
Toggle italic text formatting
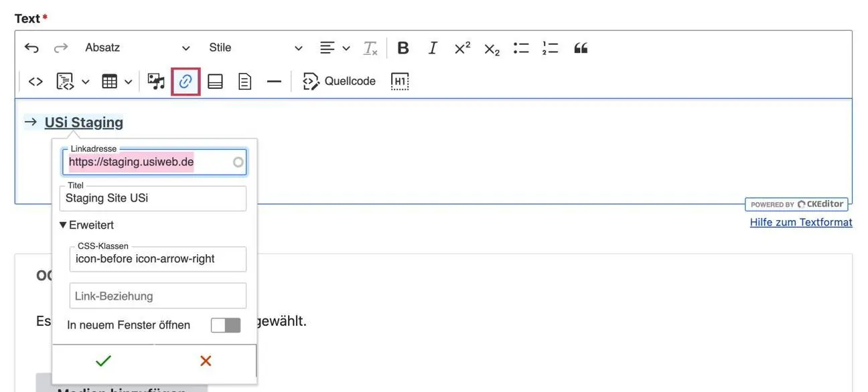[x=433, y=48]
